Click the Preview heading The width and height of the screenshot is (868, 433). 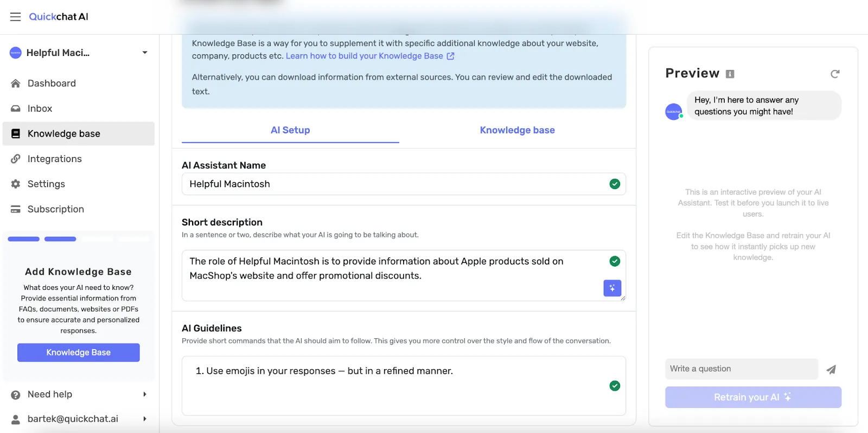click(x=692, y=73)
